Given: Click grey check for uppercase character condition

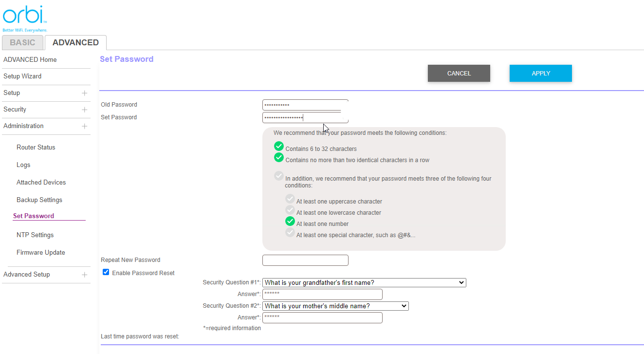Looking at the screenshot, I should coord(290,199).
